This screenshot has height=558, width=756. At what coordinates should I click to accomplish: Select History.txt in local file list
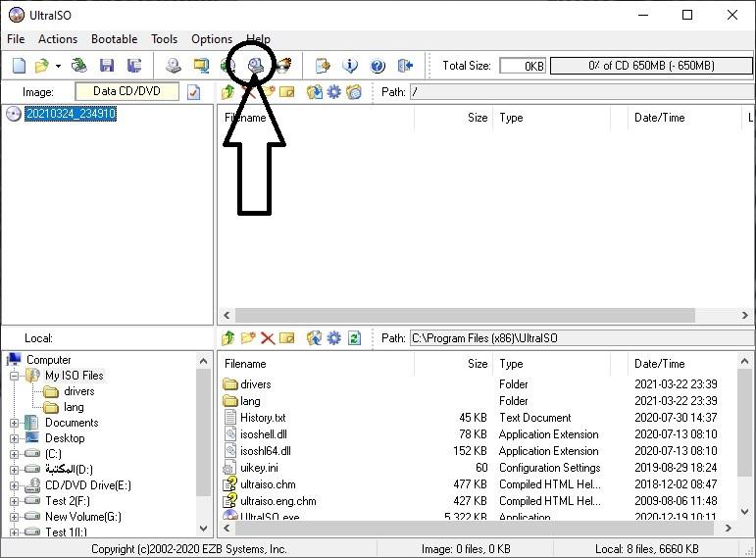pyautogui.click(x=263, y=418)
